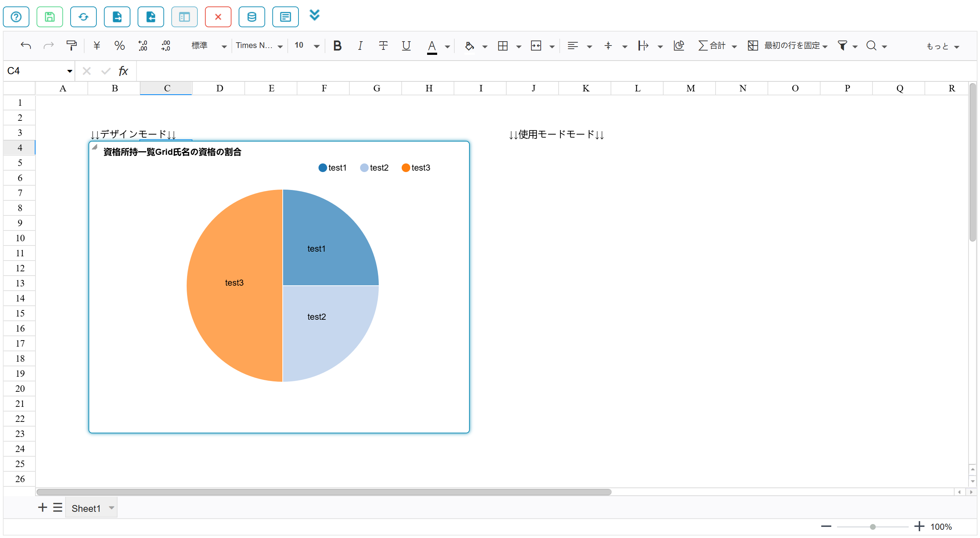Click the search magnifier icon

point(871,46)
